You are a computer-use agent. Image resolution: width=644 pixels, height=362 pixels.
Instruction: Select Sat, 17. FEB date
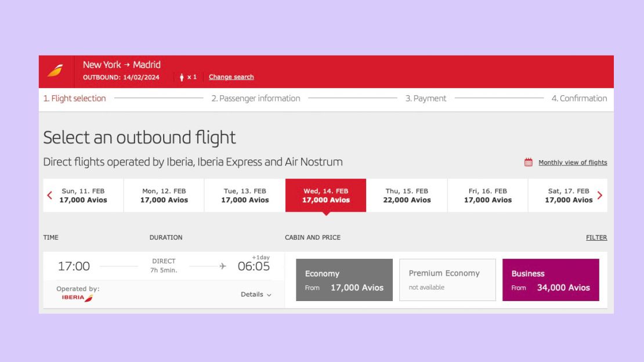point(569,195)
